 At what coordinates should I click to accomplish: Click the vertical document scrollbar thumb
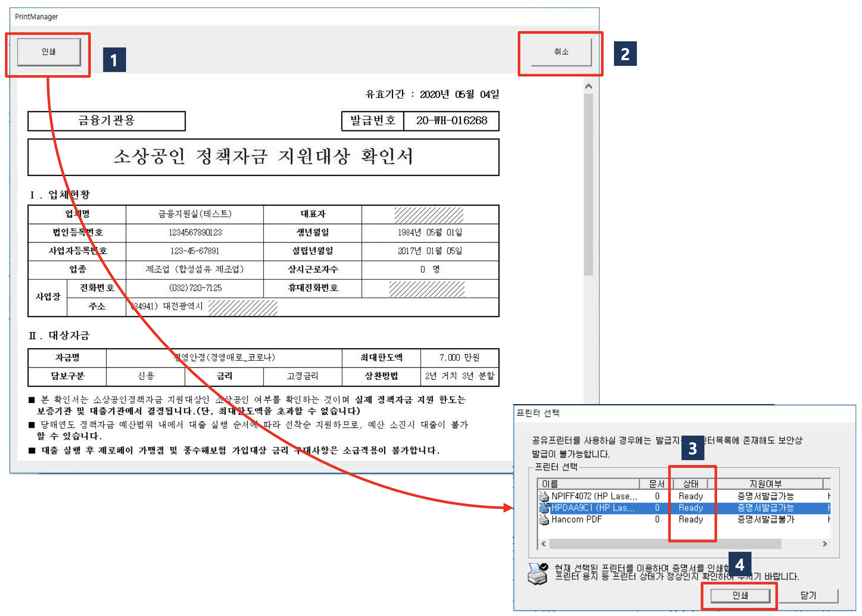pyautogui.click(x=589, y=184)
